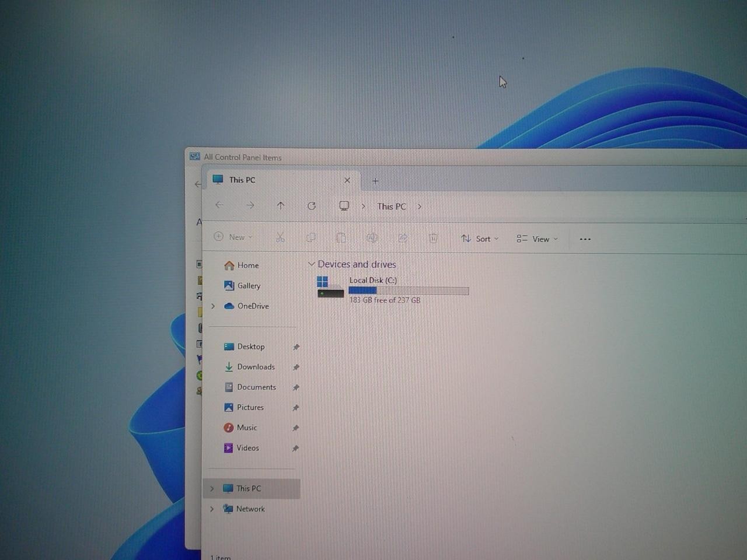747x560 pixels.
Task: Click the Delete trash icon
Action: click(x=433, y=238)
